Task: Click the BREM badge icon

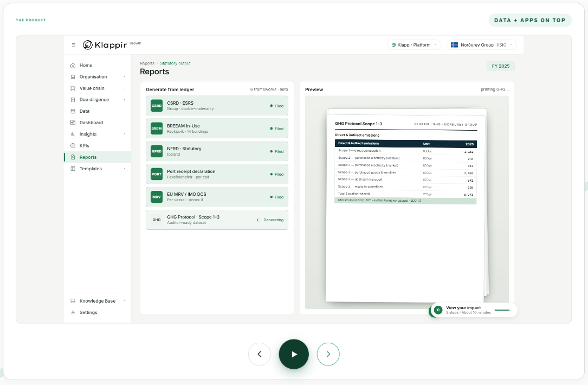Action: 157,129
